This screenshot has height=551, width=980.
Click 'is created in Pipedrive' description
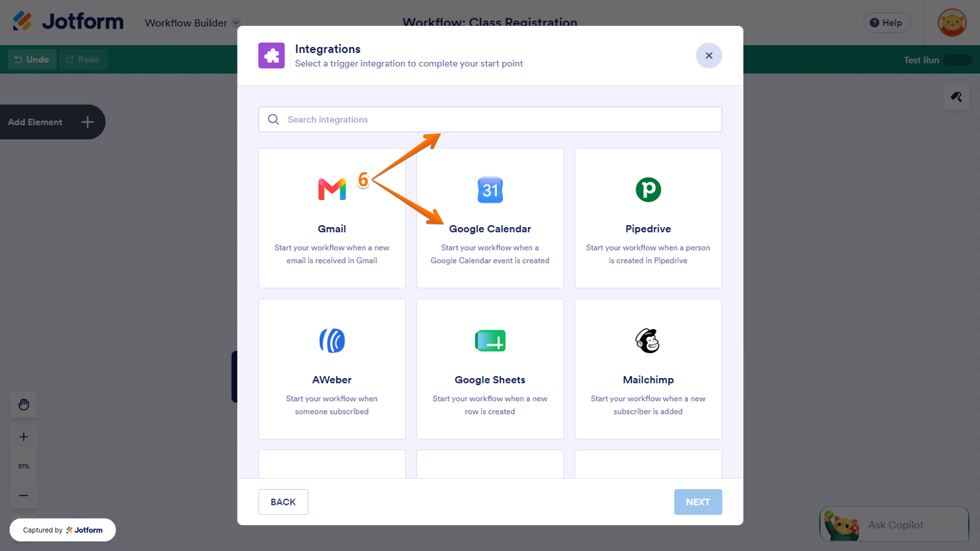point(648,261)
